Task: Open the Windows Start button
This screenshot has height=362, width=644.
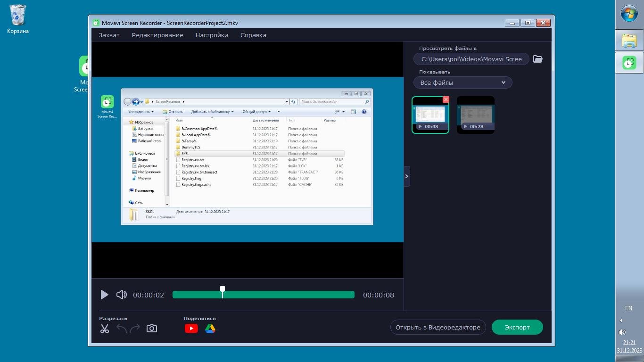Action: coord(629,14)
